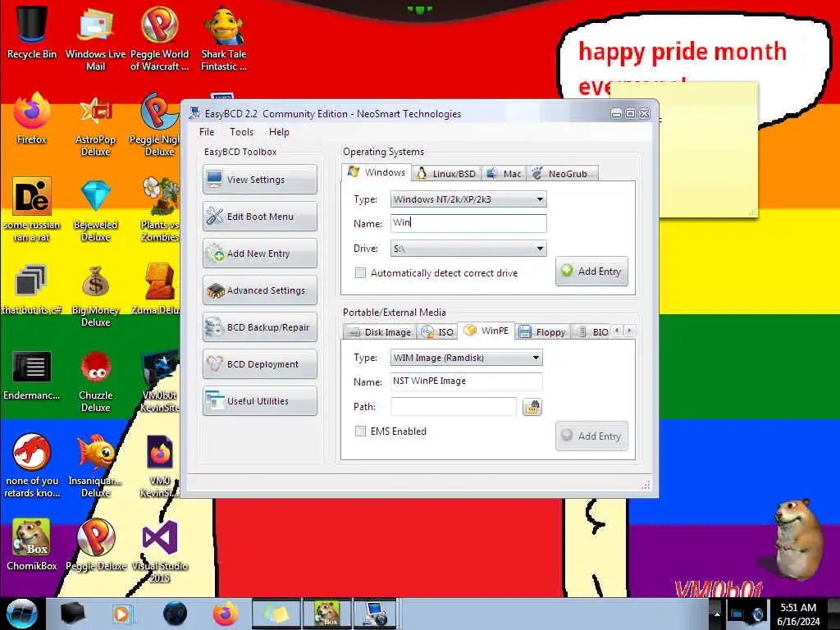Launch Windows Live Mail desktop icon
Screen dimensions: 840x630
95,38
